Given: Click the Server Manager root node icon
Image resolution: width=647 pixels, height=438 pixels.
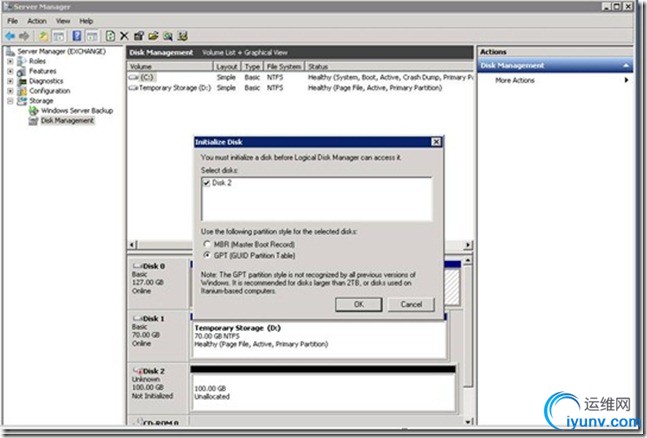Looking at the screenshot, I should pyautogui.click(x=10, y=51).
